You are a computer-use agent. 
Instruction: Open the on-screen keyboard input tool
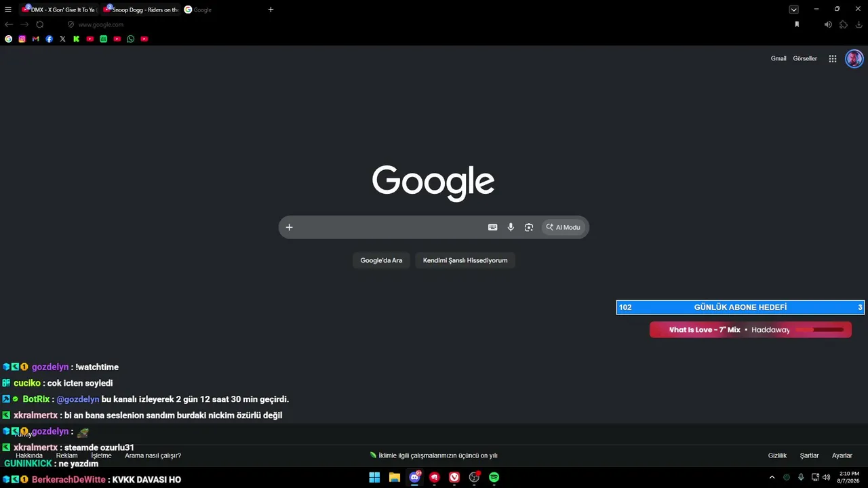(493, 227)
